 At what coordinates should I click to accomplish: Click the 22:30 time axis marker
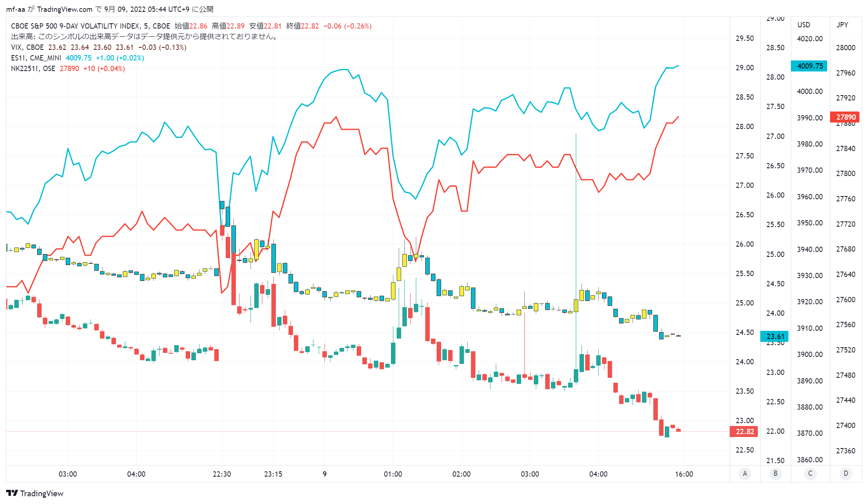pyautogui.click(x=222, y=474)
